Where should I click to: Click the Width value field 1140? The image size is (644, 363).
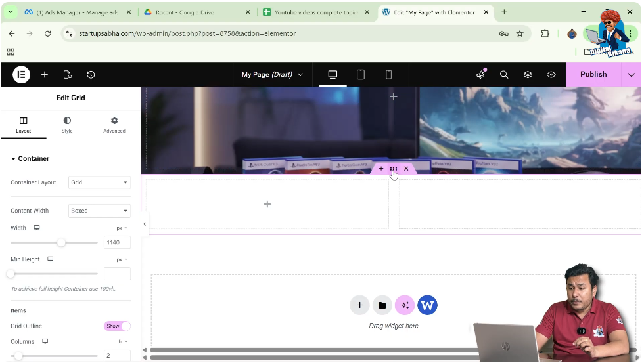pyautogui.click(x=117, y=242)
